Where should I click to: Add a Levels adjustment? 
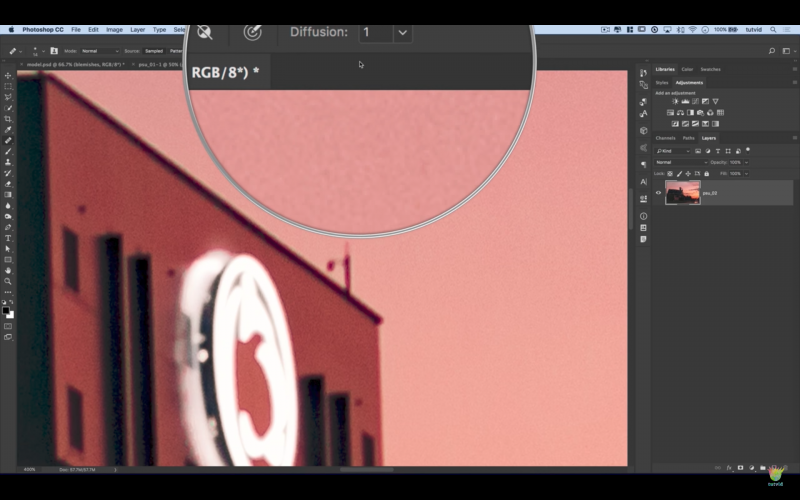(x=685, y=102)
